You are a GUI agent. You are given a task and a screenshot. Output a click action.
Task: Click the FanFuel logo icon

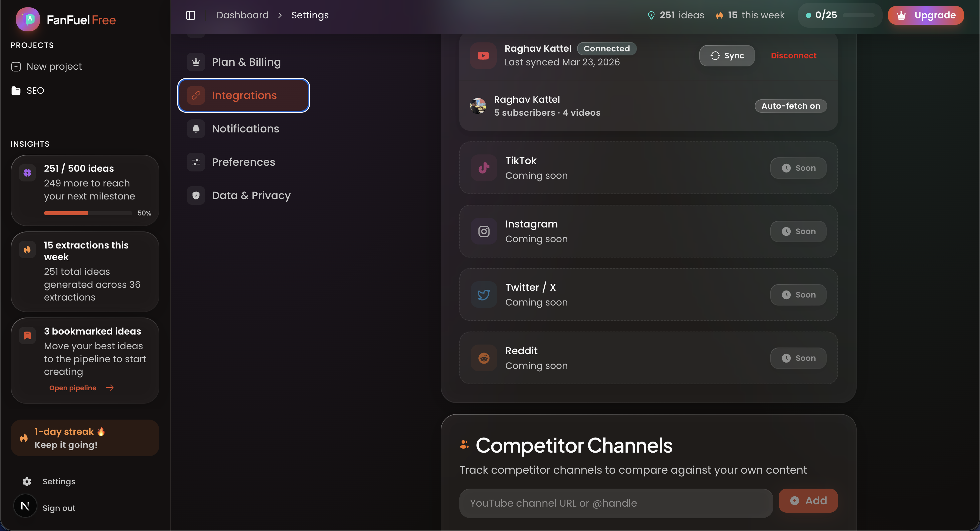[x=28, y=19]
